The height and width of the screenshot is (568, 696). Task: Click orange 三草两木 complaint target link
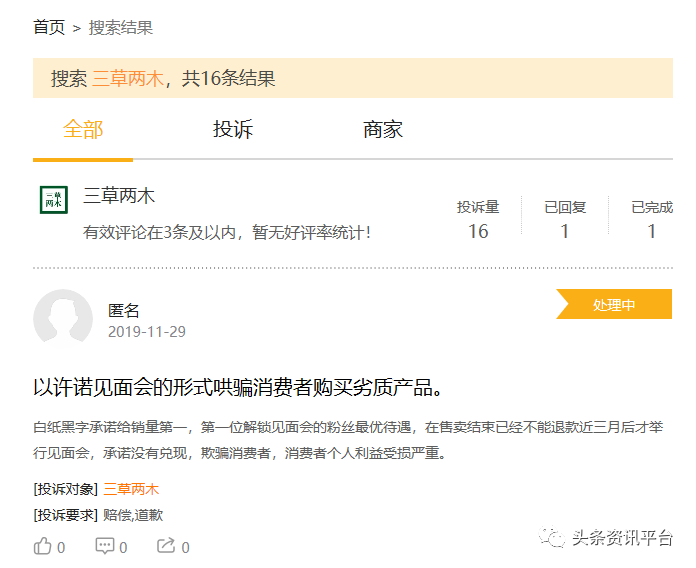(x=131, y=489)
